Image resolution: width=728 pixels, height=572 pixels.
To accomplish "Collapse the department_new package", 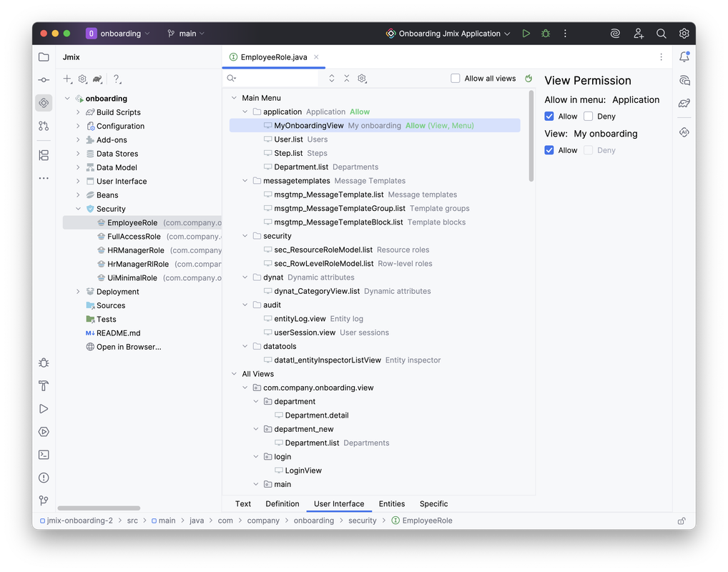I will 256,429.
